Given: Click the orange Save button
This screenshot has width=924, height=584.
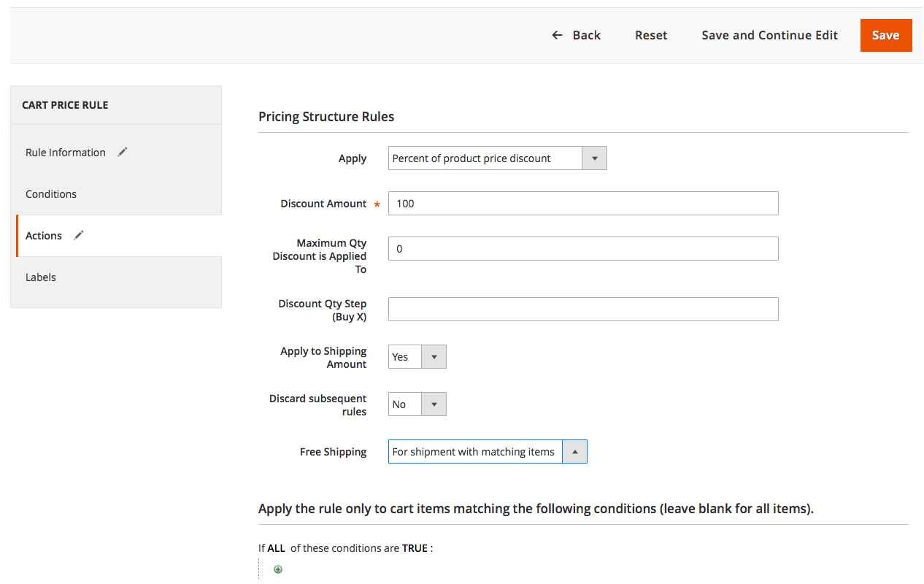Looking at the screenshot, I should point(886,35).
